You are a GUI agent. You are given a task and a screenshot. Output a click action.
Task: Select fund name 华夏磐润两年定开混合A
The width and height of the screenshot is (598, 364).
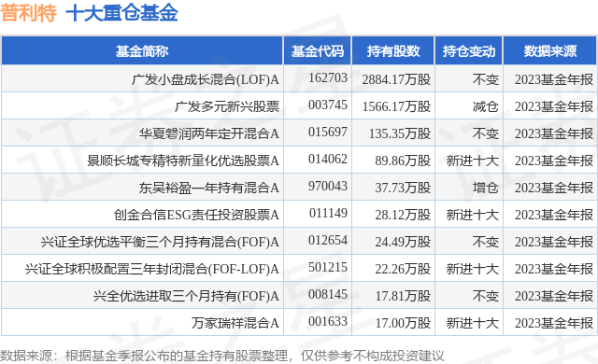(x=208, y=133)
